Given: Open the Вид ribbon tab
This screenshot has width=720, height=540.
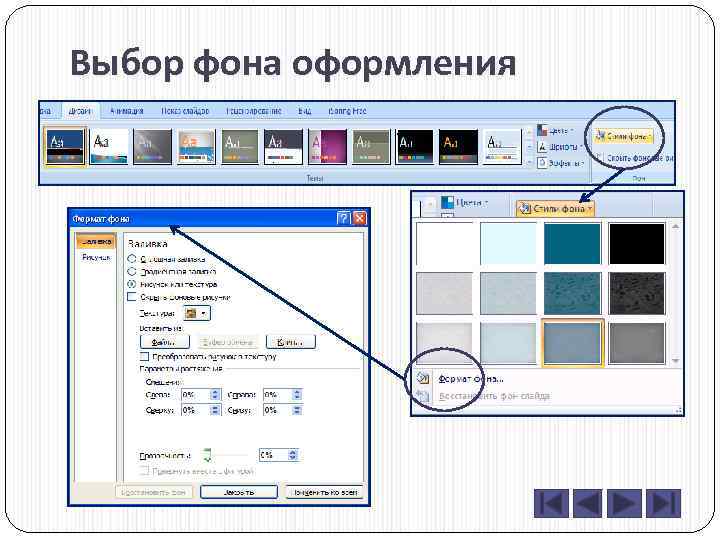Looking at the screenshot, I should coord(304,111).
